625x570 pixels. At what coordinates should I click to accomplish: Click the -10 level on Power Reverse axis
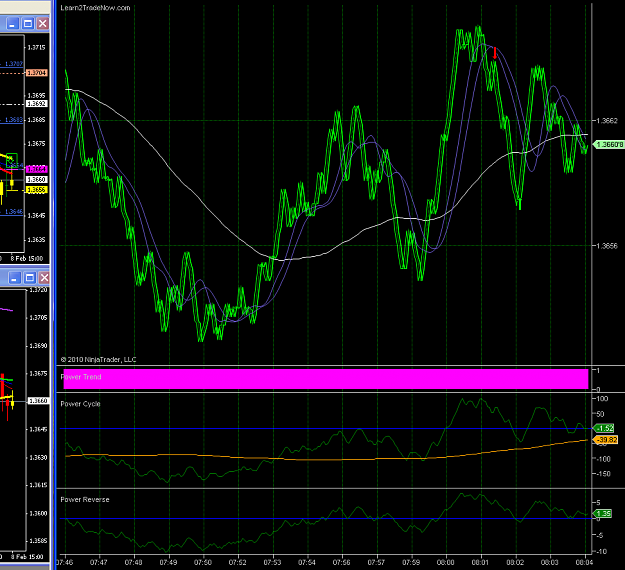pyautogui.click(x=602, y=552)
